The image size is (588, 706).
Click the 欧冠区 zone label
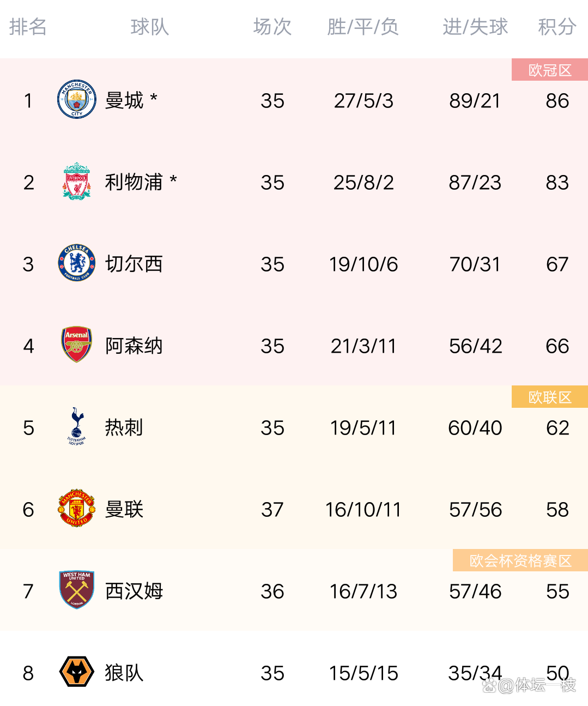[550, 70]
